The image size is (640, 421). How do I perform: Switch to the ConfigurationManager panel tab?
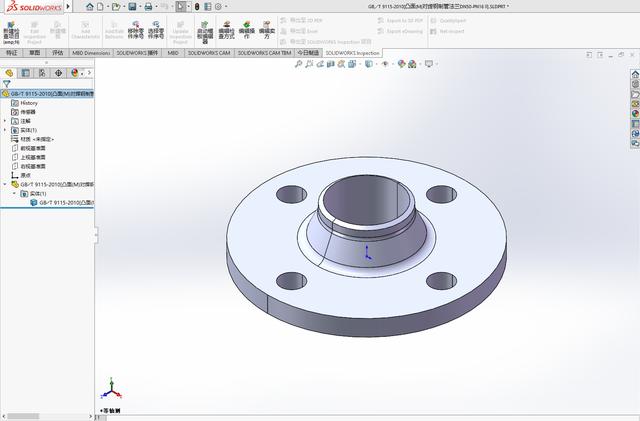(42, 73)
